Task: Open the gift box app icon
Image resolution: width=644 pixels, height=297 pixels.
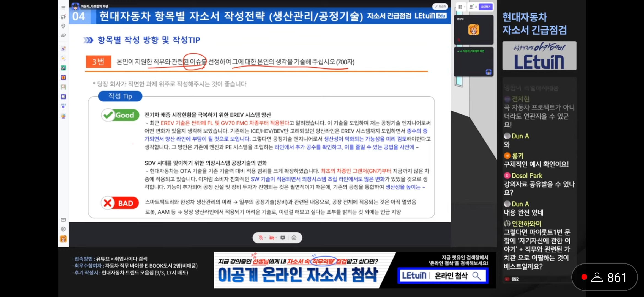Action: coord(63,78)
